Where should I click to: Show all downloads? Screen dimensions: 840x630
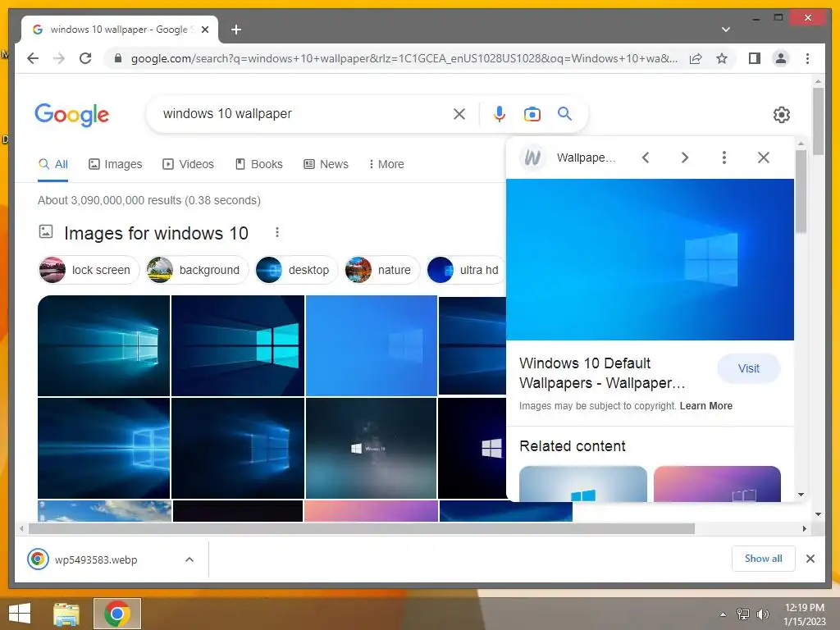(x=764, y=559)
